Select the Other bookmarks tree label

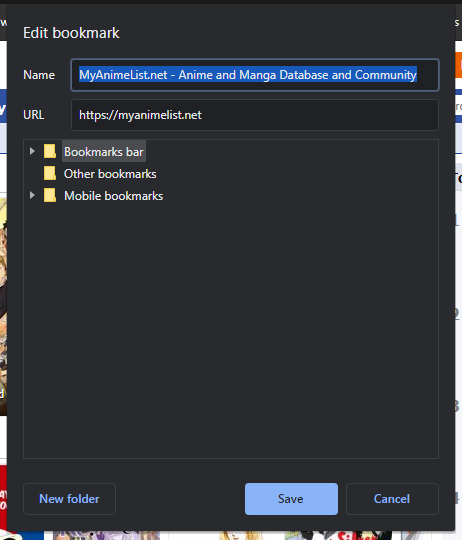coord(110,174)
